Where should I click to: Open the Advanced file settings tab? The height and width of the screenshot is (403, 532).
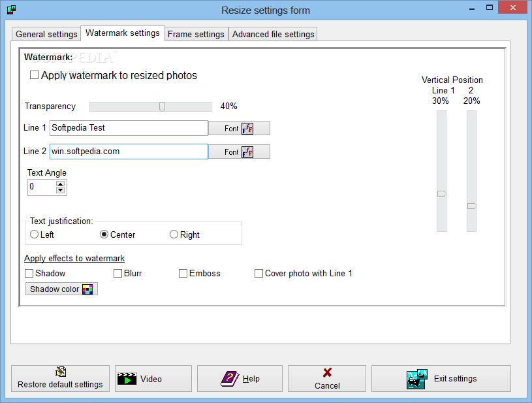point(273,34)
